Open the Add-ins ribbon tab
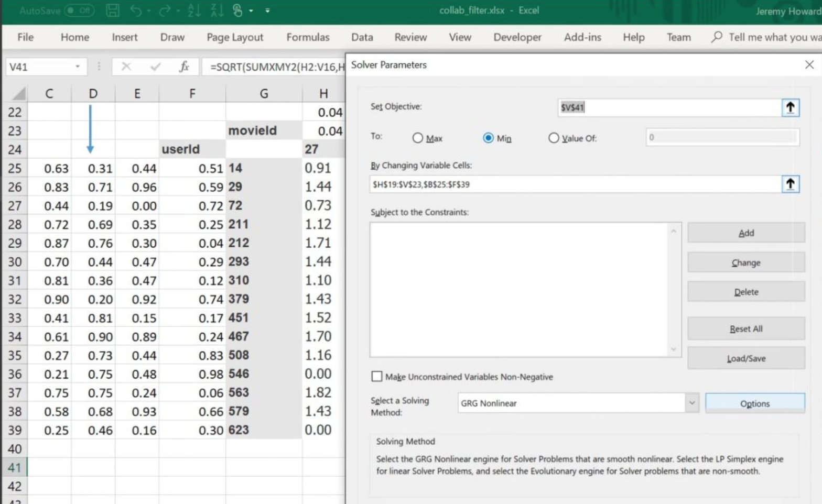 pos(582,37)
